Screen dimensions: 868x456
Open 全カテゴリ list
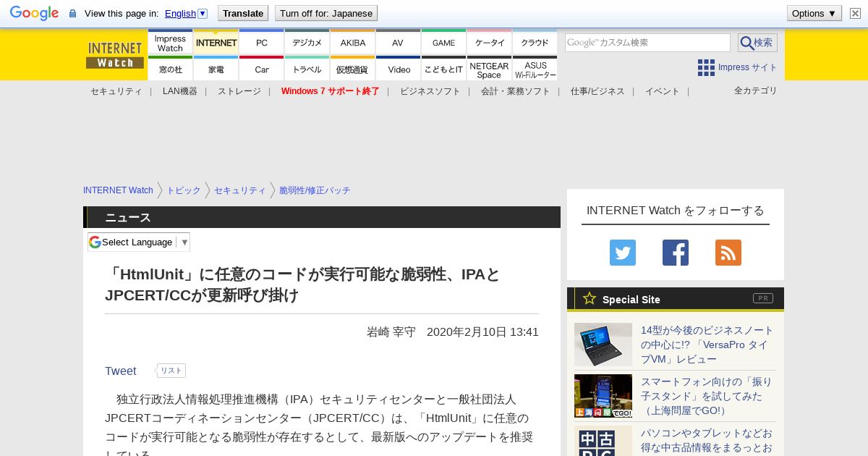(755, 90)
